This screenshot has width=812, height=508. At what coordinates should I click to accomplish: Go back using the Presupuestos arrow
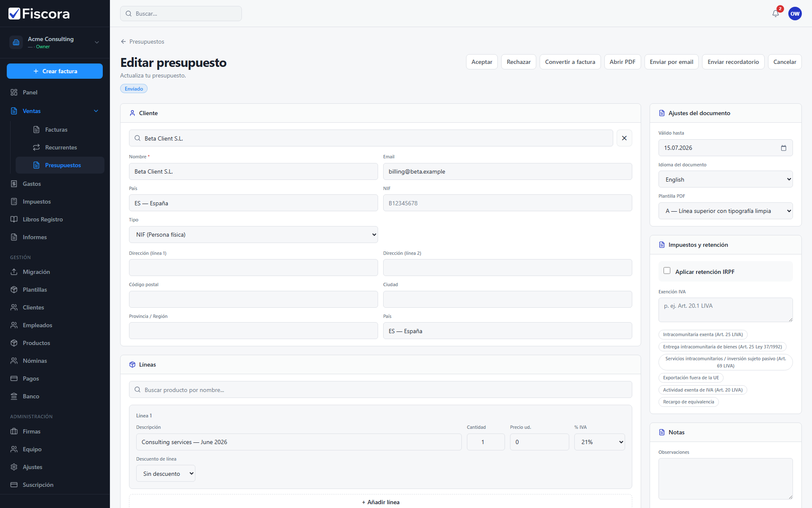(x=143, y=41)
